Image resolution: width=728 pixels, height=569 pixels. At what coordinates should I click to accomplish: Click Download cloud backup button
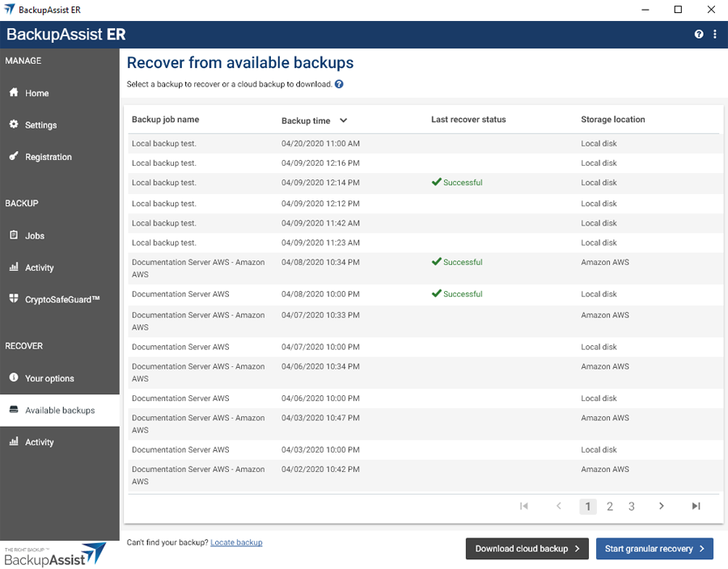click(x=527, y=549)
